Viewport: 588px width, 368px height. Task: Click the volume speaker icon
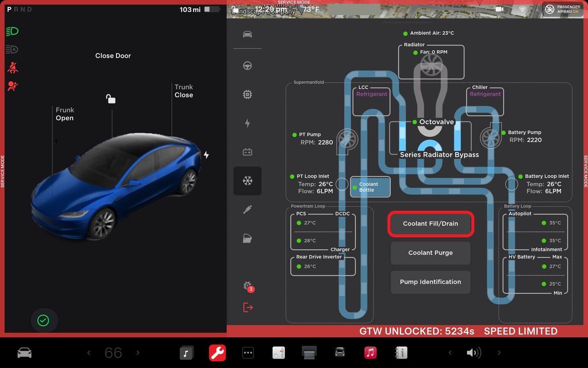[473, 352]
